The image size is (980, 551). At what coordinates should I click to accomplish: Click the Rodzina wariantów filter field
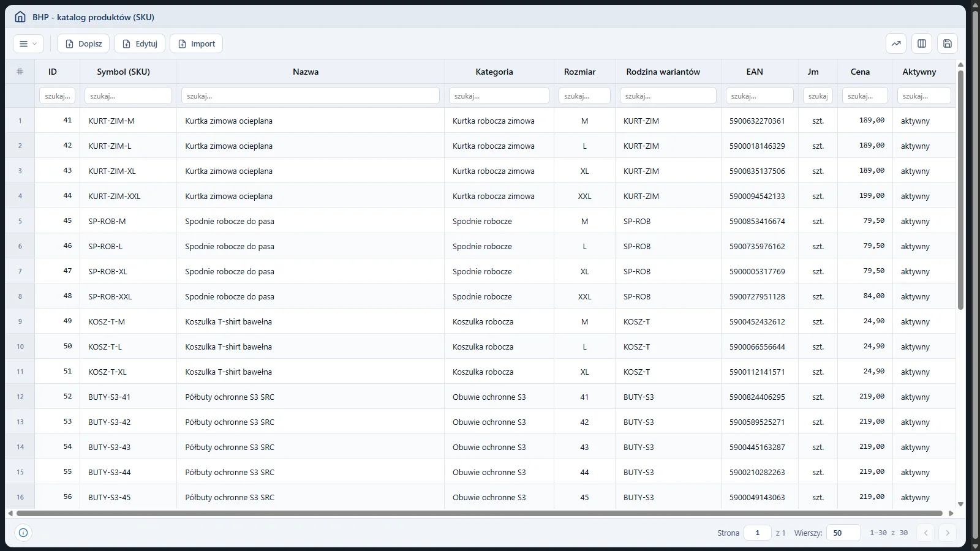pyautogui.click(x=668, y=96)
